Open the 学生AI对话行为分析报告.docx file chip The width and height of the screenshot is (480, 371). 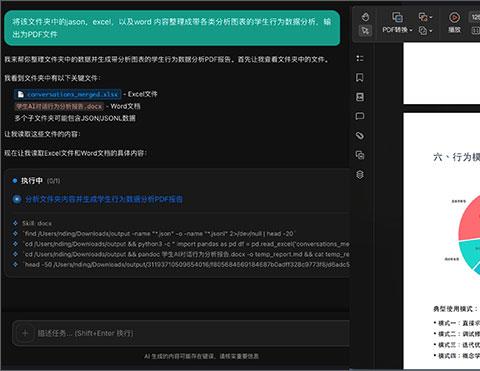[59, 106]
